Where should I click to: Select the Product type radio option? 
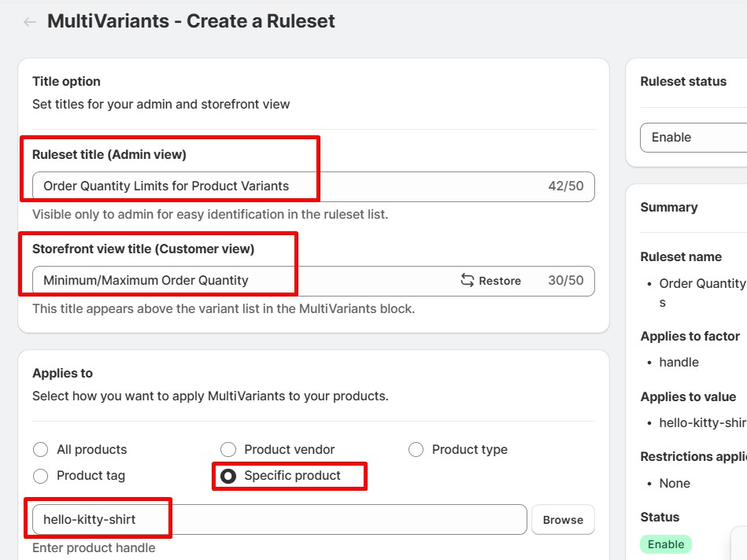click(416, 450)
